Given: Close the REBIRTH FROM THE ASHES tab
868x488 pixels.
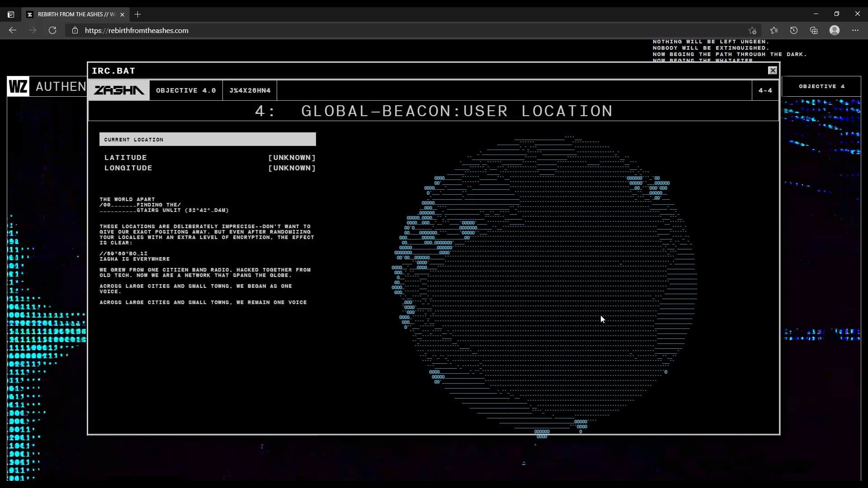Looking at the screenshot, I should coord(122,14).
